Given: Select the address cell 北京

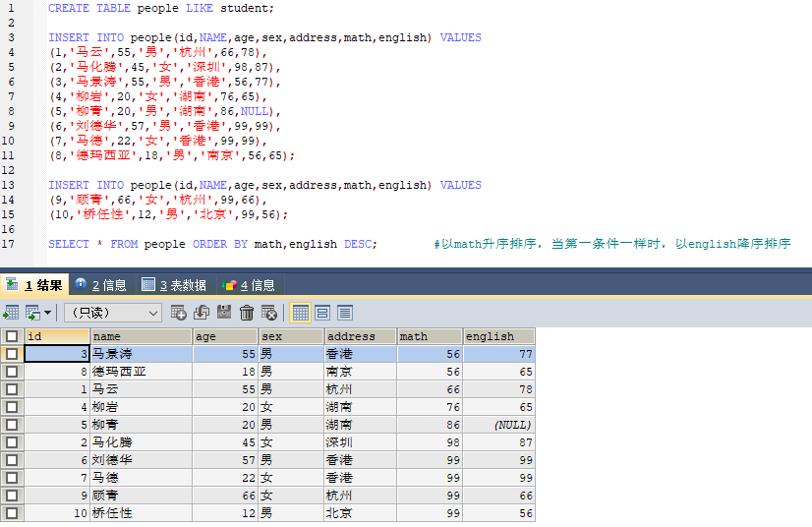Looking at the screenshot, I should click(x=361, y=513).
